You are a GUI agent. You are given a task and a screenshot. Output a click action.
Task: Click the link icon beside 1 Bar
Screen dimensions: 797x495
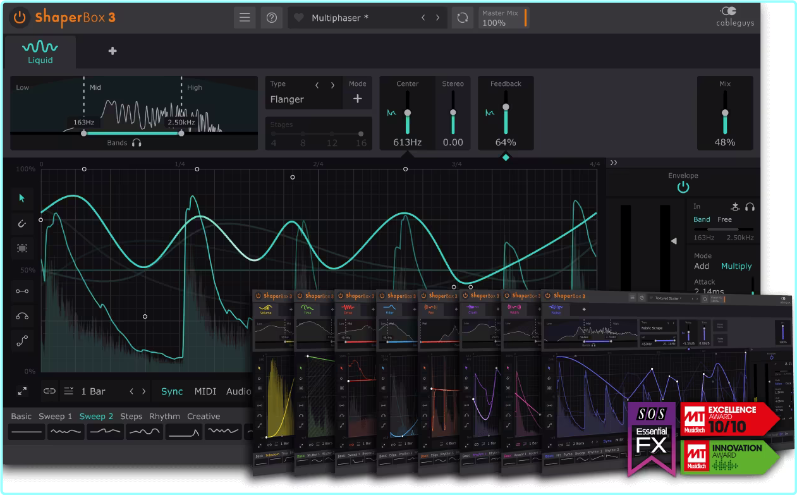coord(49,391)
